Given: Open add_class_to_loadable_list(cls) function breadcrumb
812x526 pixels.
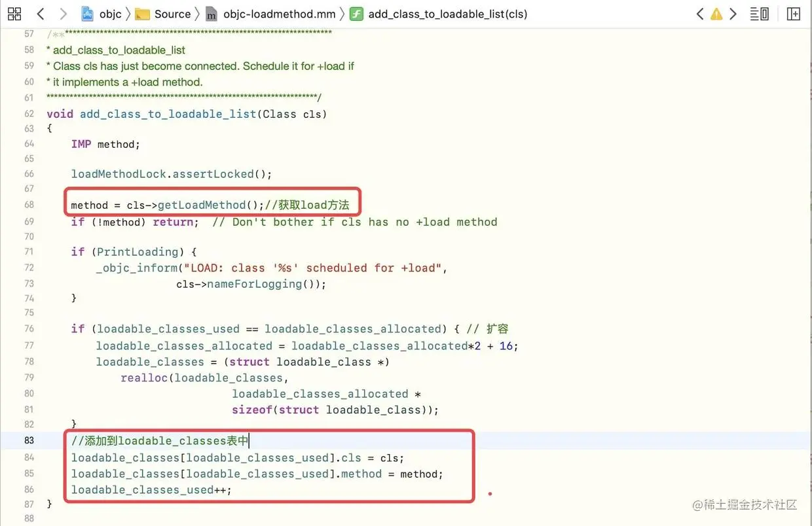Looking at the screenshot, I should point(447,14).
